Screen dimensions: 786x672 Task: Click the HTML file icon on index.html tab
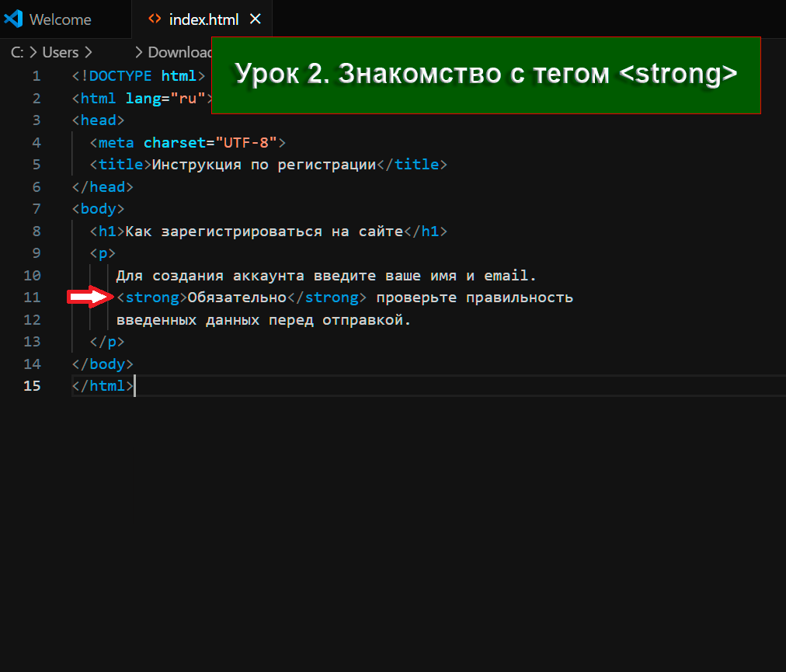click(x=155, y=19)
